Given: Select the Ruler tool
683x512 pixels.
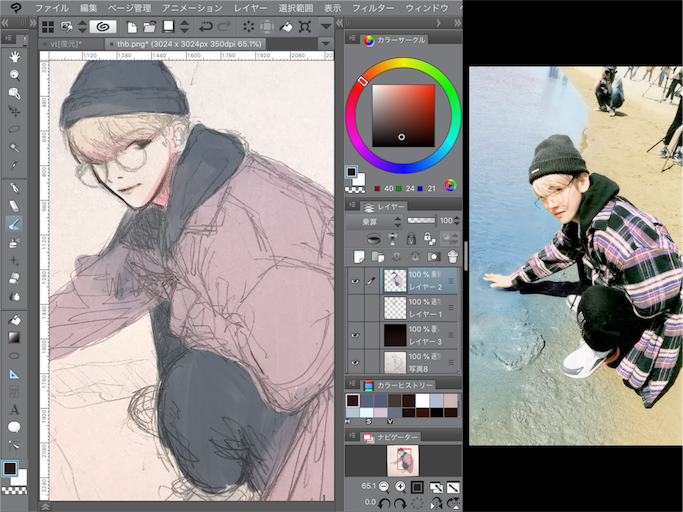Looking at the screenshot, I should 14,374.
